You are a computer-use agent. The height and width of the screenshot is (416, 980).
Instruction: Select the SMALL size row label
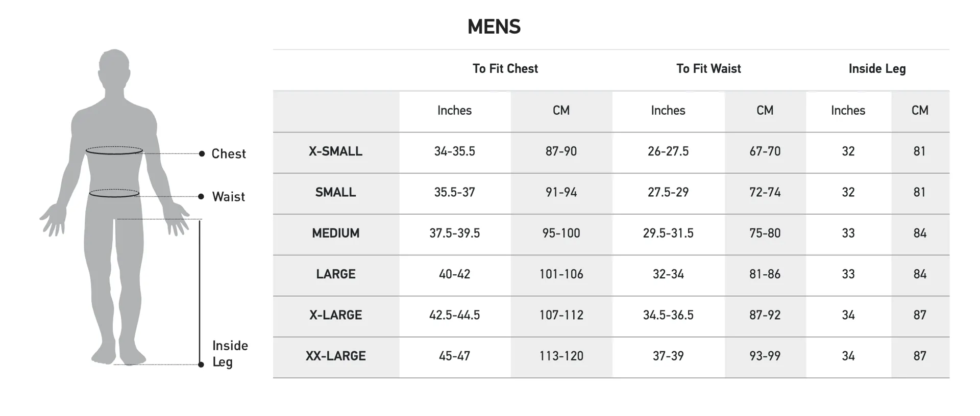pyautogui.click(x=335, y=192)
